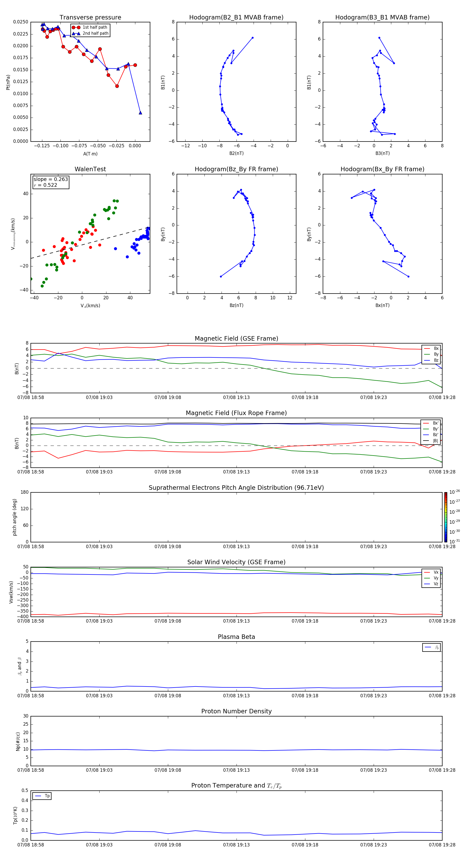This screenshot has width=473, height=868.
Task: Click the 'Hodogram(B3_B1 MVAB frame)' title
Action: point(382,18)
